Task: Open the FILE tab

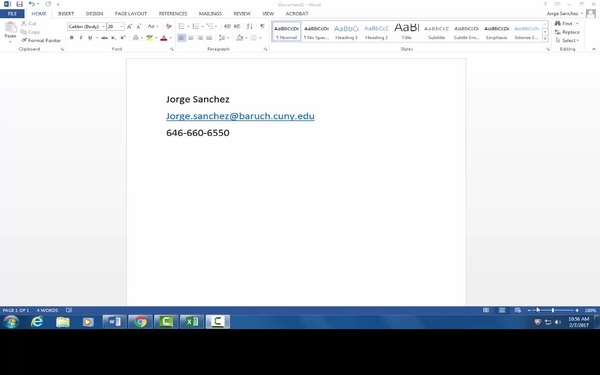Action: coord(12,13)
